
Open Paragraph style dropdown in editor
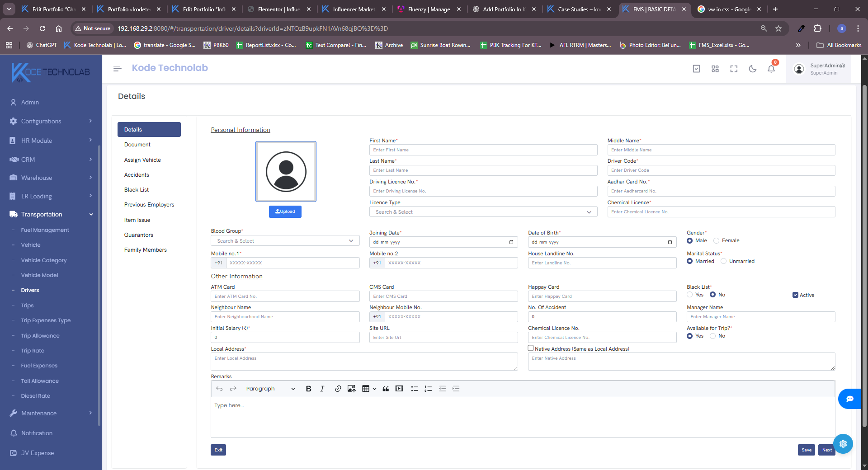pos(270,389)
